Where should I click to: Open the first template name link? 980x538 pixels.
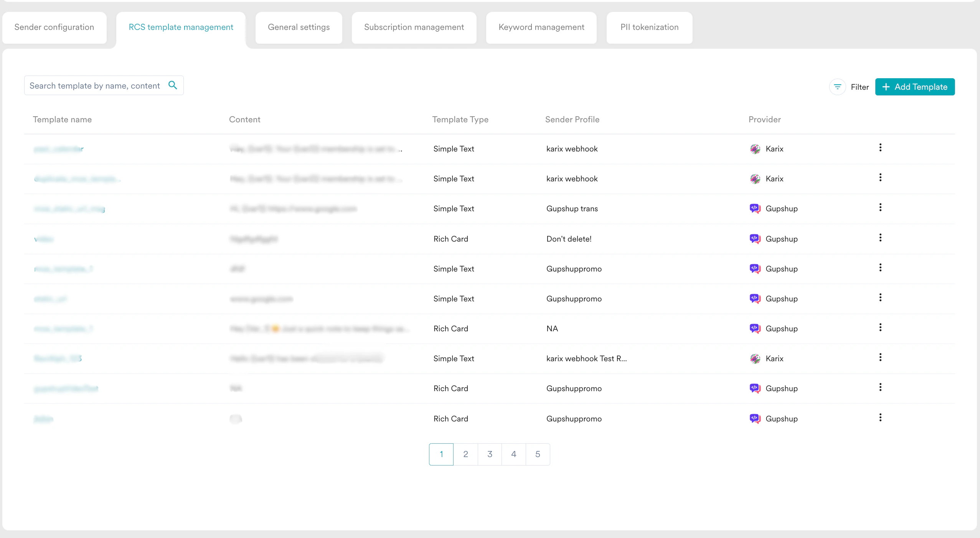click(x=59, y=149)
